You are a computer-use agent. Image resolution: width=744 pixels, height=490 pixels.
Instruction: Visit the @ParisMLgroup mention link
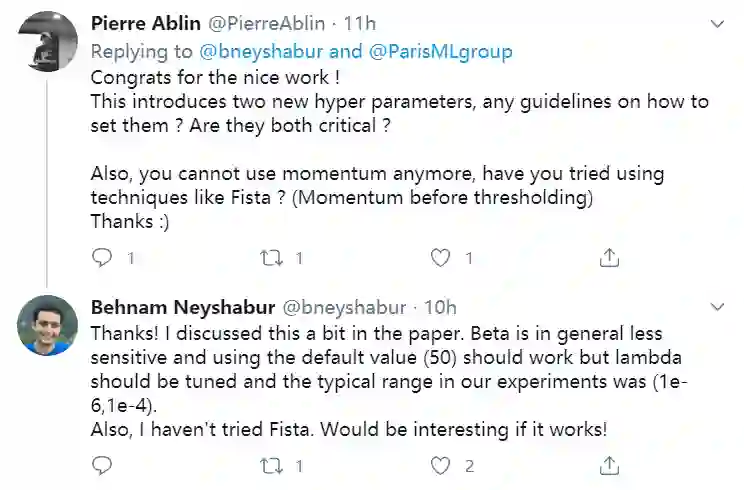[391, 50]
